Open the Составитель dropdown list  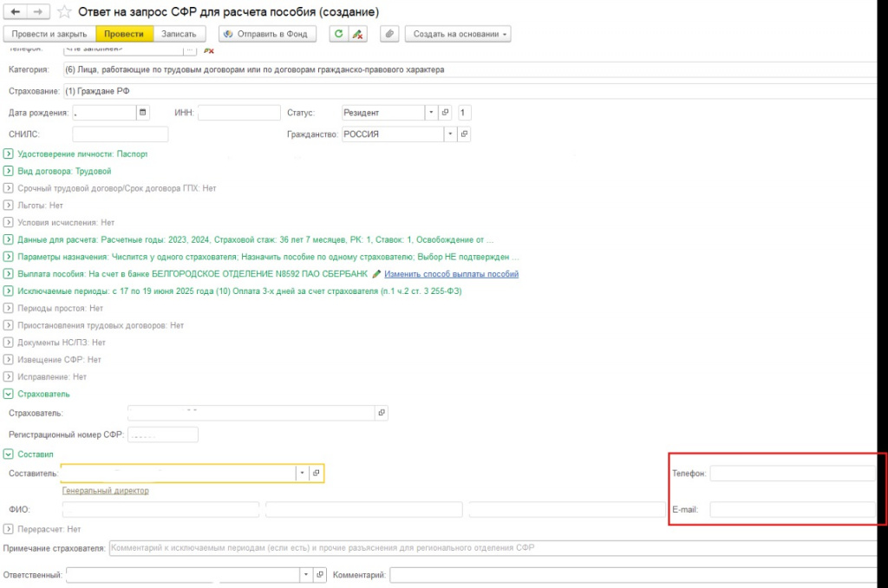302,473
